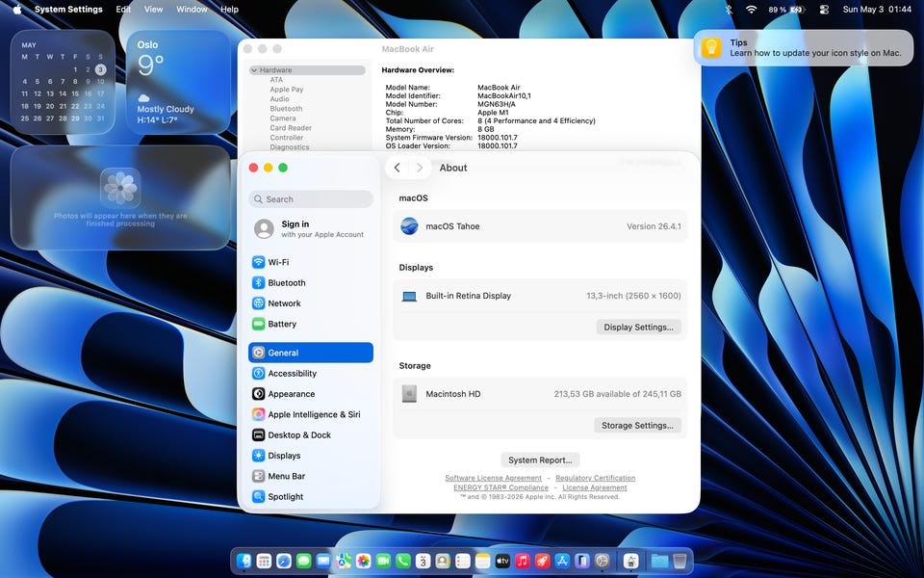The height and width of the screenshot is (578, 924).
Task: Launch FaceTime from the Dock
Action: point(383,561)
